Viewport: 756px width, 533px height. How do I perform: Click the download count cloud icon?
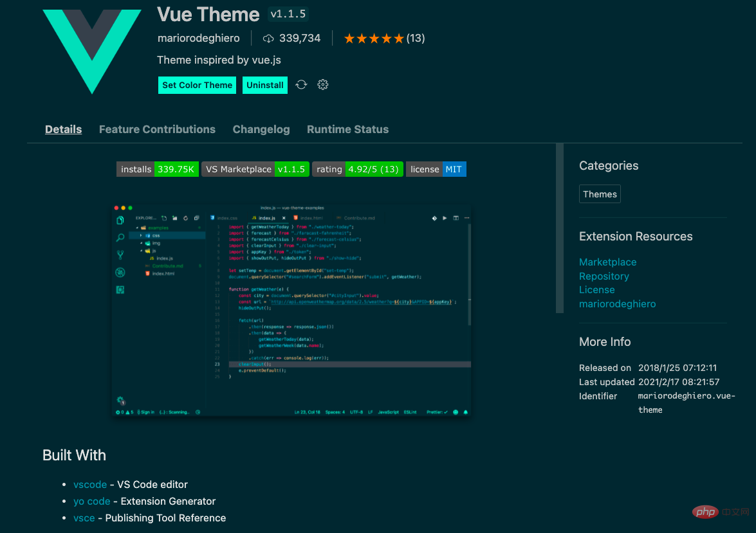(x=268, y=38)
